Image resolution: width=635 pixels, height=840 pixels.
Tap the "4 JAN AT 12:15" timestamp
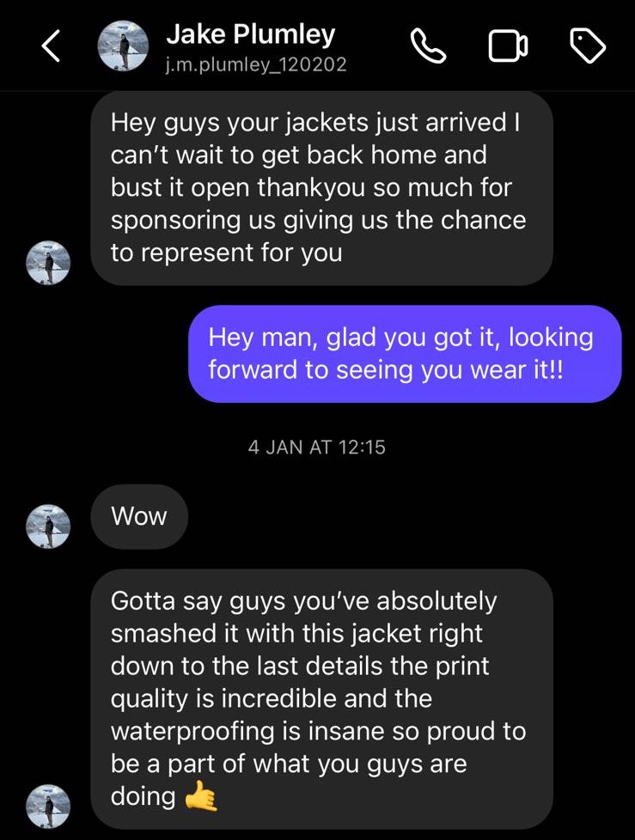click(317, 447)
